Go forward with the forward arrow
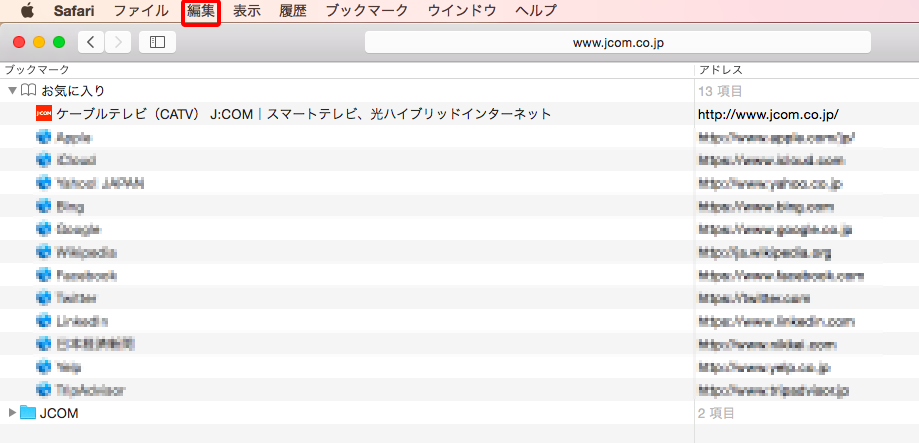This screenshot has height=443, width=919. pos(118,42)
